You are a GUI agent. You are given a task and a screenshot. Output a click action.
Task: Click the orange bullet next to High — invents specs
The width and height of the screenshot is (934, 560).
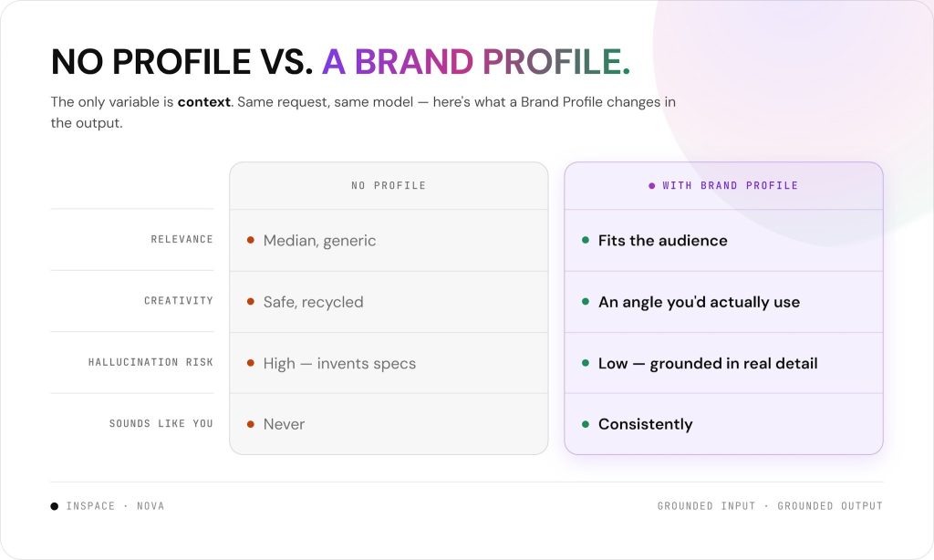click(251, 363)
